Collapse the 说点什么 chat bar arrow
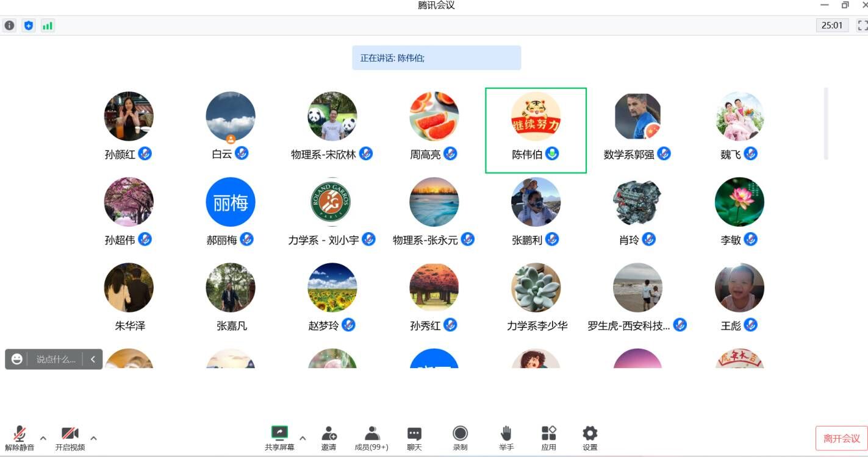 click(x=93, y=360)
